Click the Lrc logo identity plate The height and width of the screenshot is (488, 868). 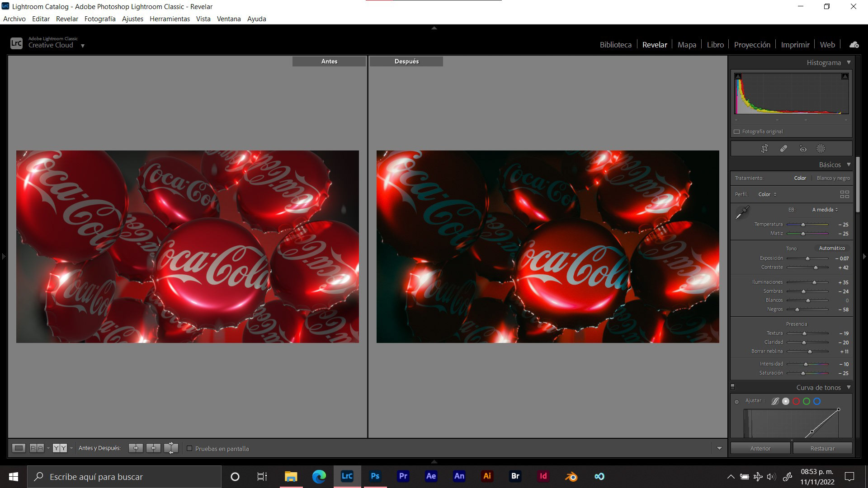point(16,43)
